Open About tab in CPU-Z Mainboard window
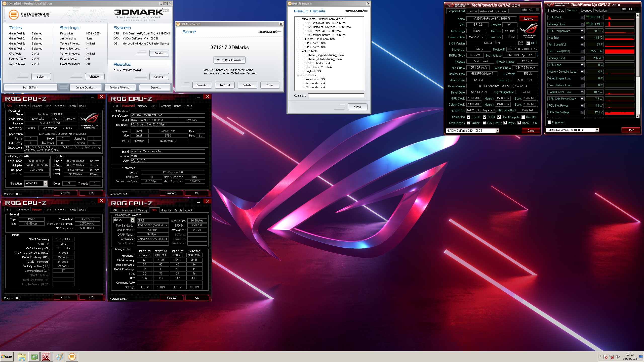The image size is (644, 362). (188, 106)
